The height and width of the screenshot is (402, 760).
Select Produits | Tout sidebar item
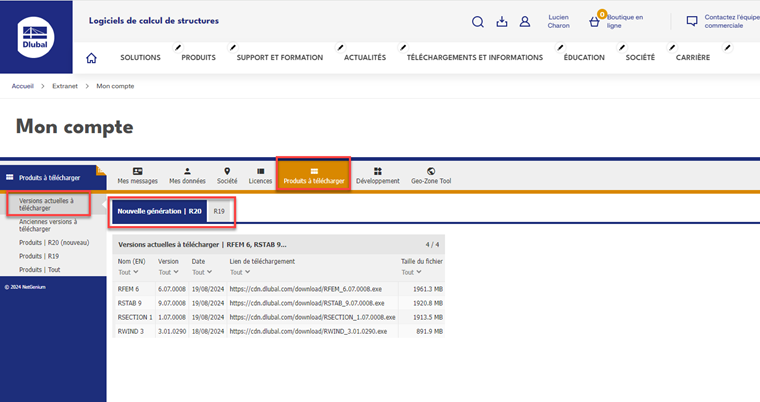coord(40,270)
